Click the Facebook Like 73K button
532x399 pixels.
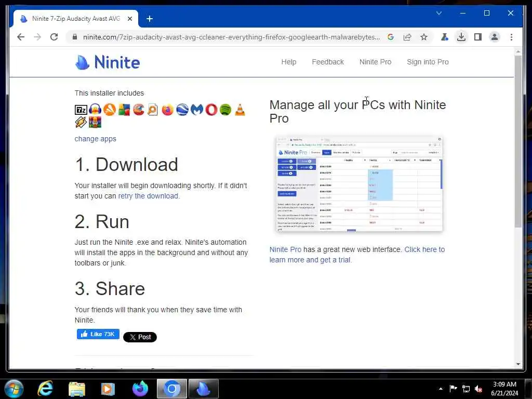(98, 334)
